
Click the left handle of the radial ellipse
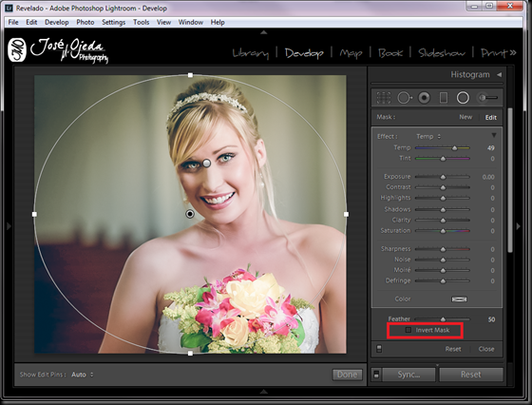click(34, 214)
